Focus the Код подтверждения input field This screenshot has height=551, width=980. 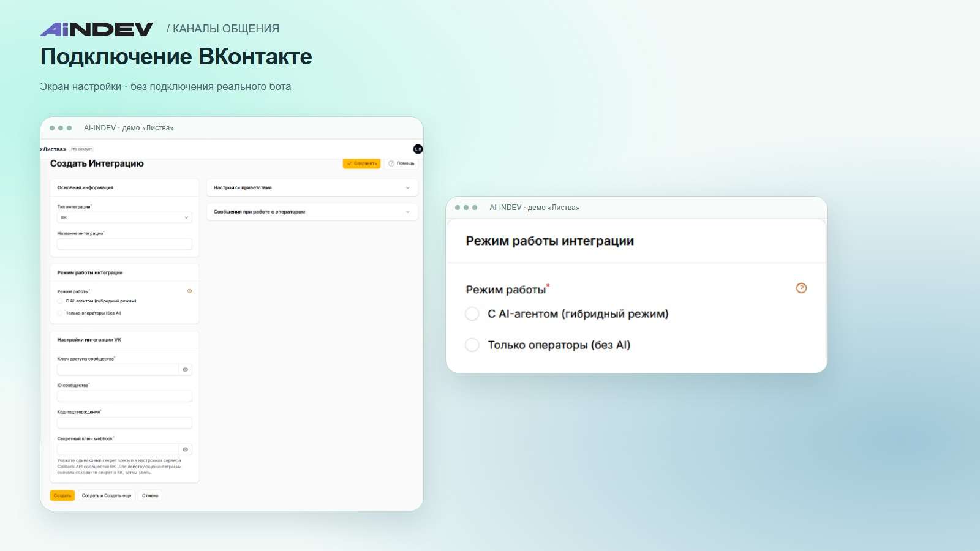pos(124,423)
